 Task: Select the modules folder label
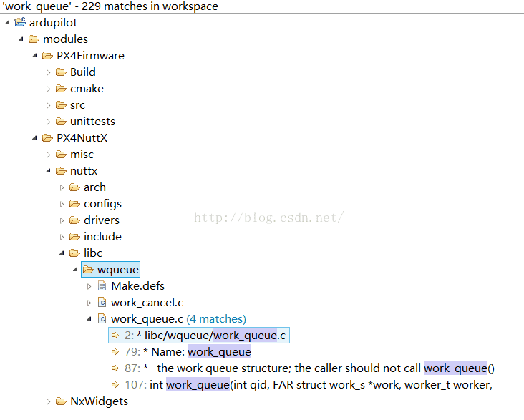[x=66, y=39]
